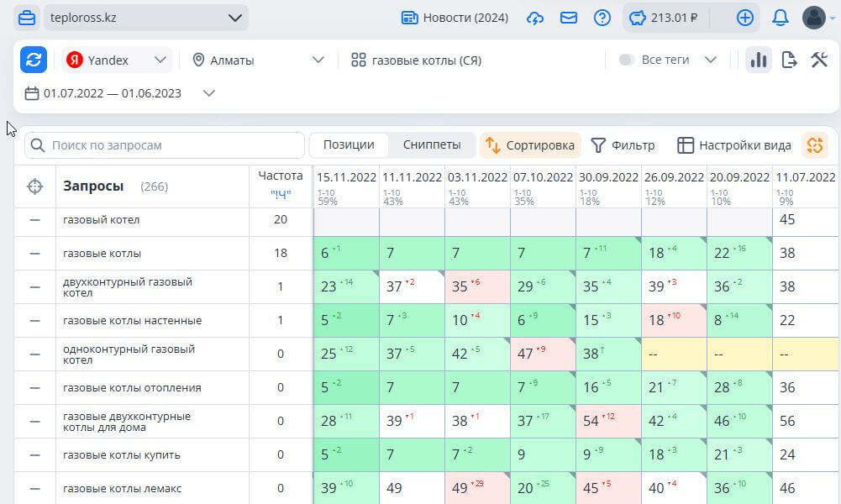Toggle the dash marker for газовые котлы row
The width and height of the screenshot is (841, 504).
pos(34,253)
